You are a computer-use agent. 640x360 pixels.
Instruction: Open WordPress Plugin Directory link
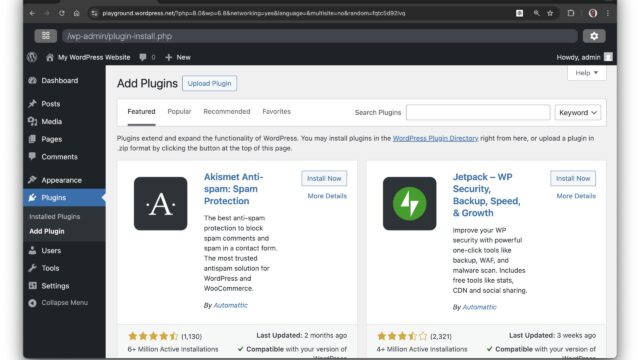pos(435,138)
